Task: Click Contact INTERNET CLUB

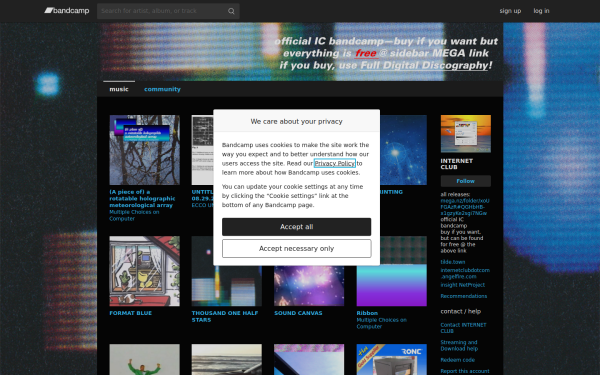Action: [463, 328]
